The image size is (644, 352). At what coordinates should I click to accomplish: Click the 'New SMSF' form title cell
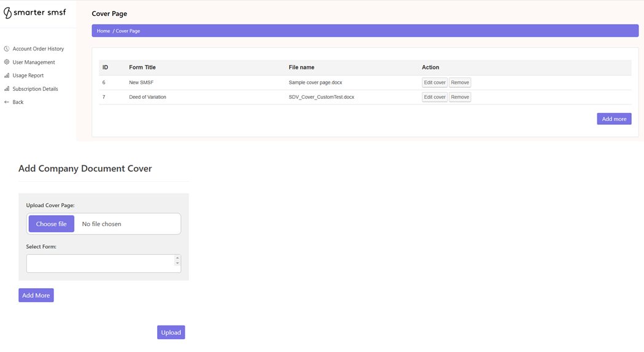point(141,82)
